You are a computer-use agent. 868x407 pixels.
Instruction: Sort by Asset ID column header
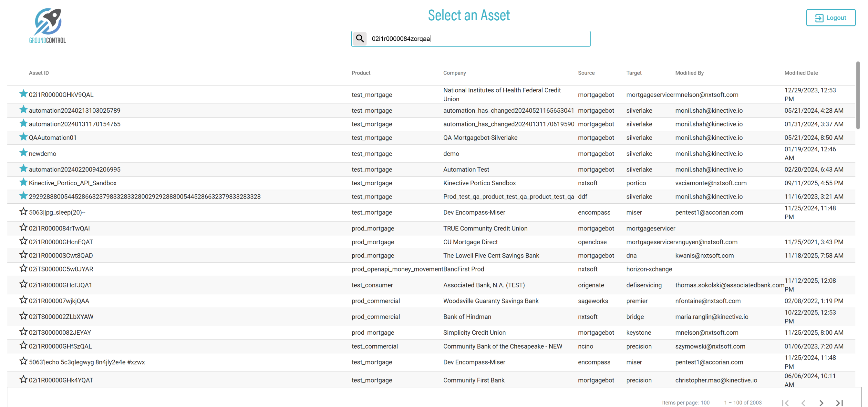click(x=39, y=73)
